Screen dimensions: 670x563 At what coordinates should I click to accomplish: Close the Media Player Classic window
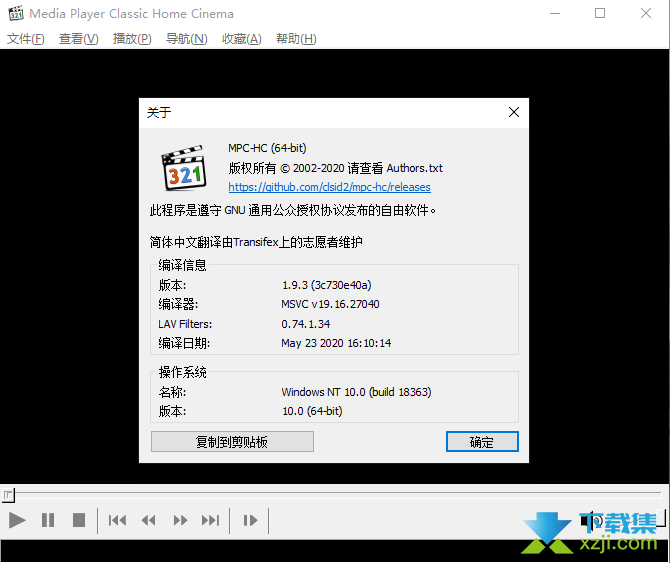[646, 13]
